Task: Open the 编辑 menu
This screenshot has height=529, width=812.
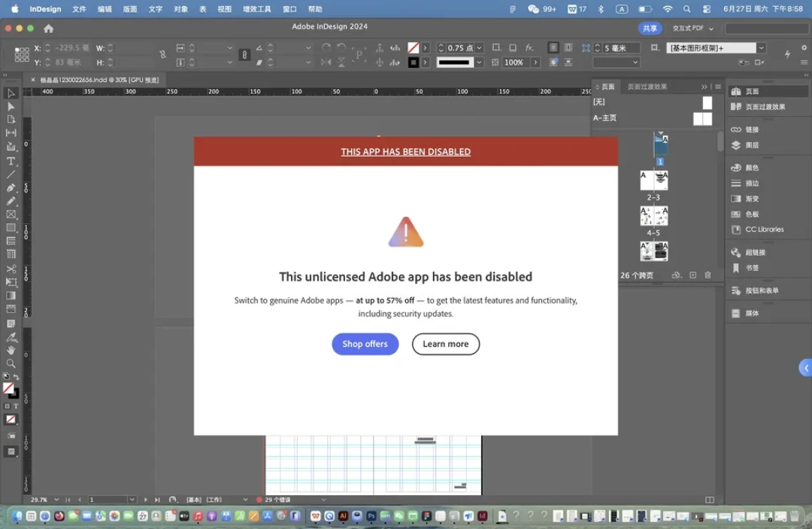Action: [105, 9]
